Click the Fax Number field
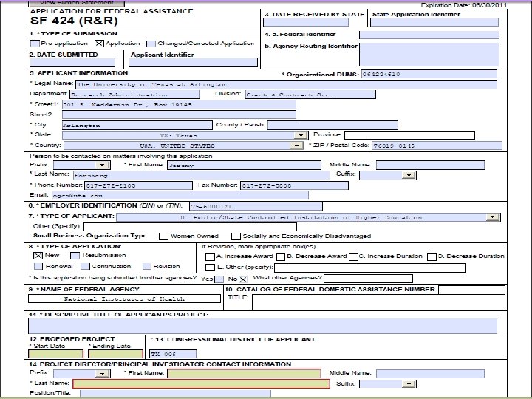The width and height of the screenshot is (532, 399). click(294, 185)
